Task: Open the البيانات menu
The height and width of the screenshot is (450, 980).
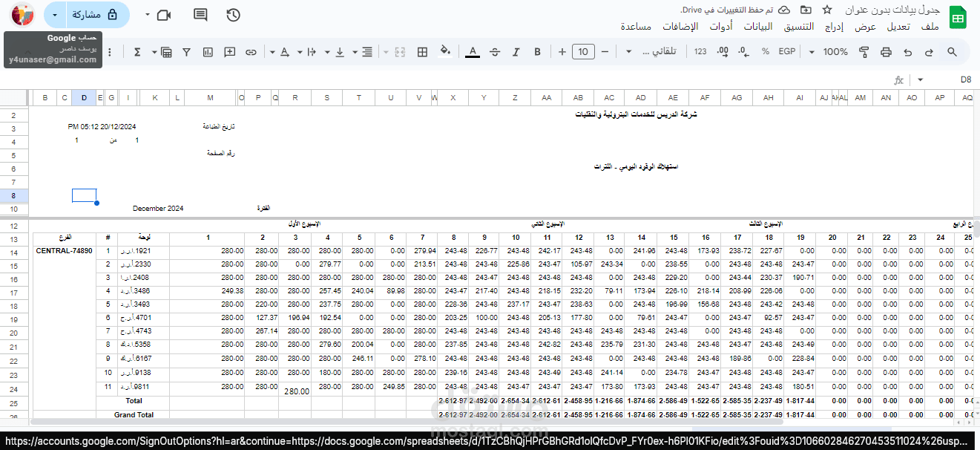Action: coord(758,27)
